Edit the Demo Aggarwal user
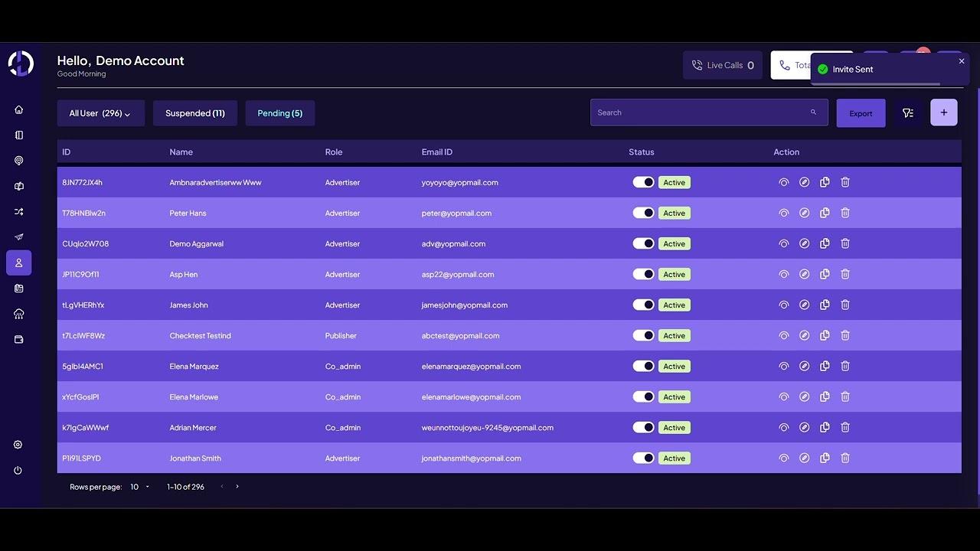This screenshot has height=551, width=980. 804,243
